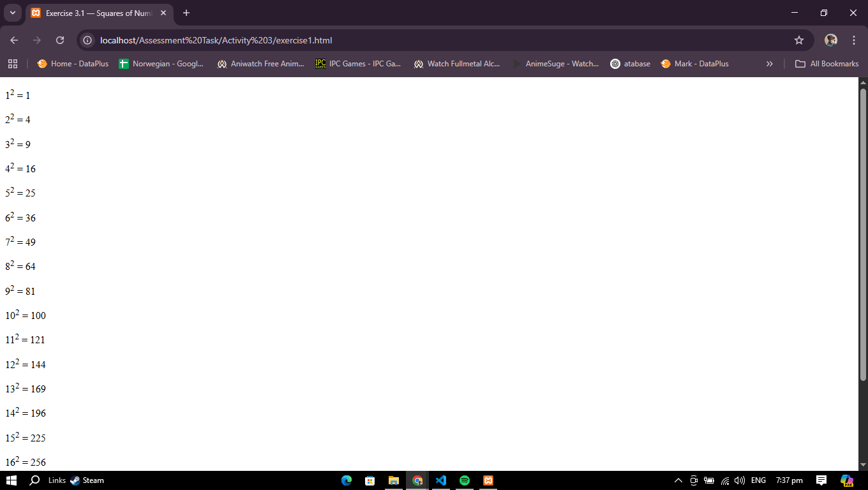Screen dimensions: 868x490
Task: Open the apps grid in bookmarks bar
Action: point(12,64)
